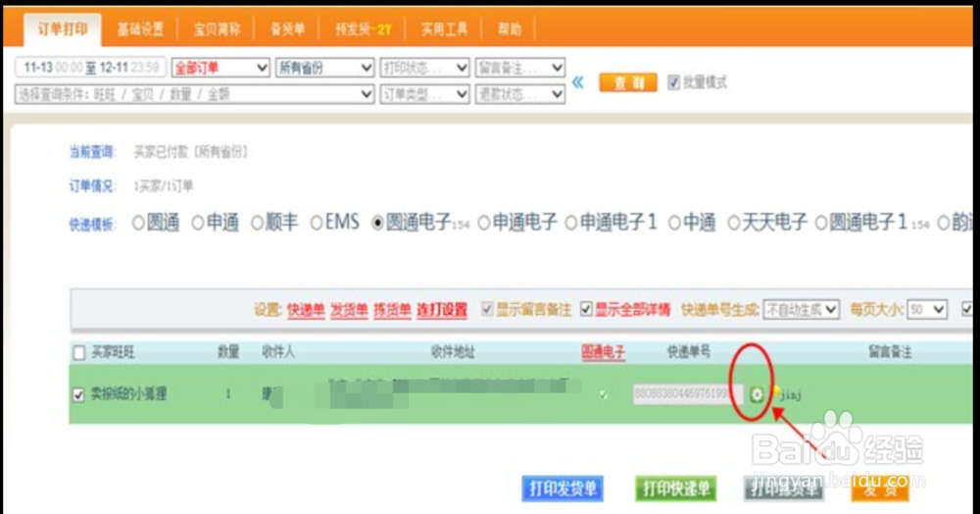The width and height of the screenshot is (980, 514).
Task: Toggle the 批量模式 checkbox
Action: [674, 82]
